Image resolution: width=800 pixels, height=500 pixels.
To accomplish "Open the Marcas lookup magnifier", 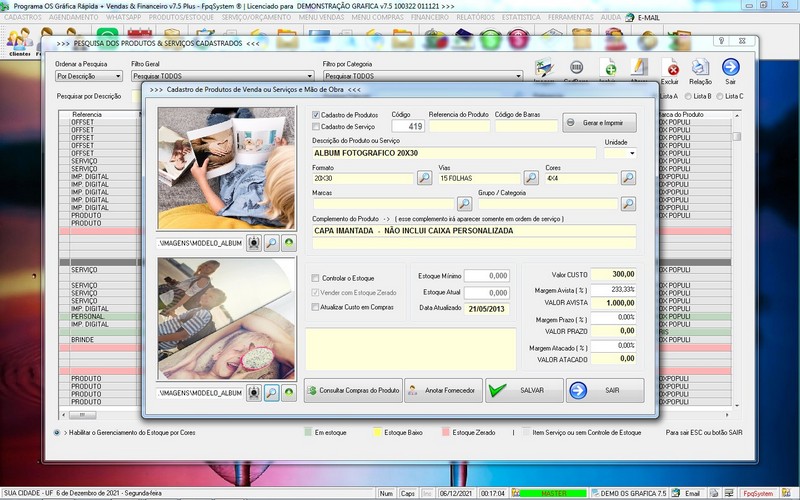I will (464, 204).
